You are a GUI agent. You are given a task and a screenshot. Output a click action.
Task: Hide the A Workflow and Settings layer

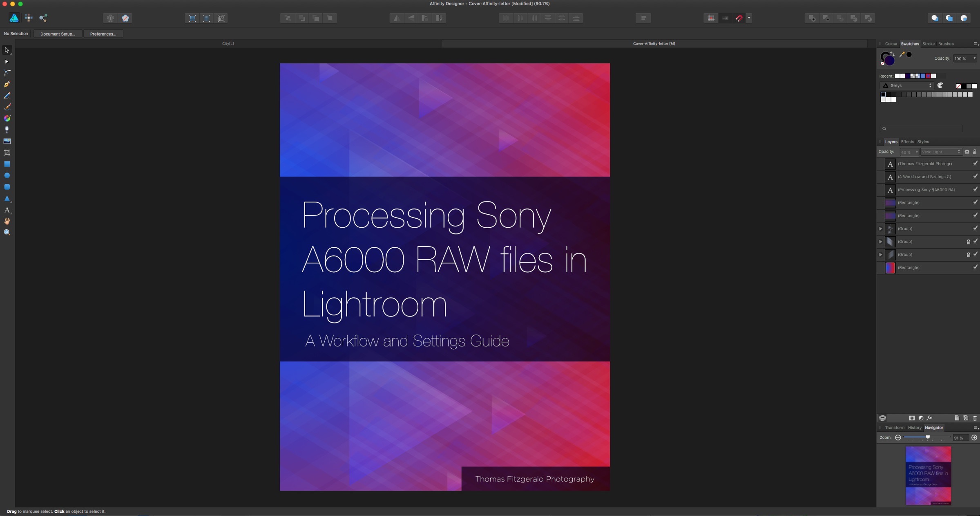click(x=975, y=176)
